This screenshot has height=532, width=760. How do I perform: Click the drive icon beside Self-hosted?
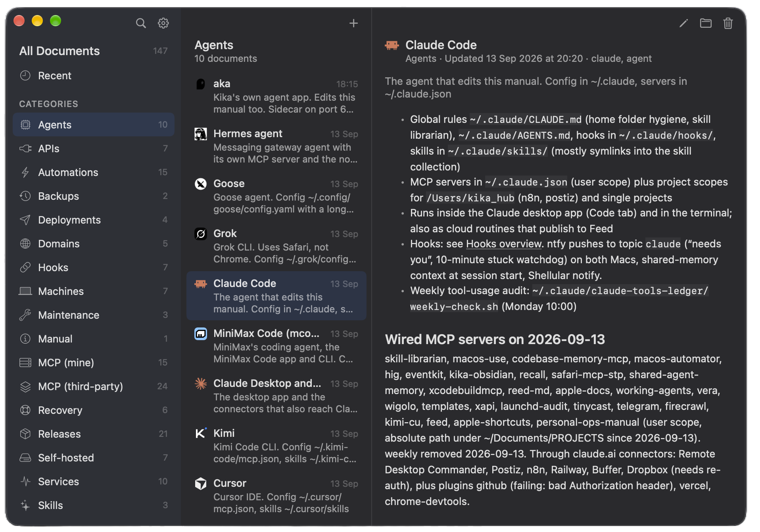point(25,458)
